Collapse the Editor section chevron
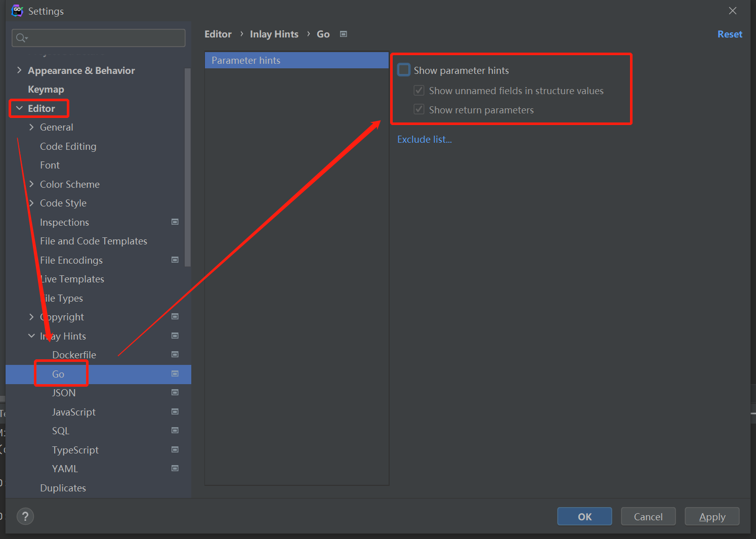756x539 pixels. click(19, 108)
